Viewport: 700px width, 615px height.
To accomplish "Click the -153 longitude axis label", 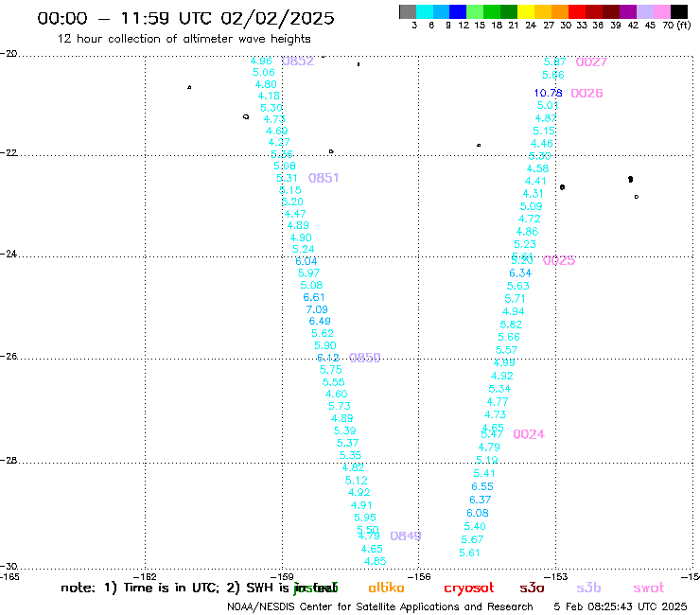I will [556, 576].
